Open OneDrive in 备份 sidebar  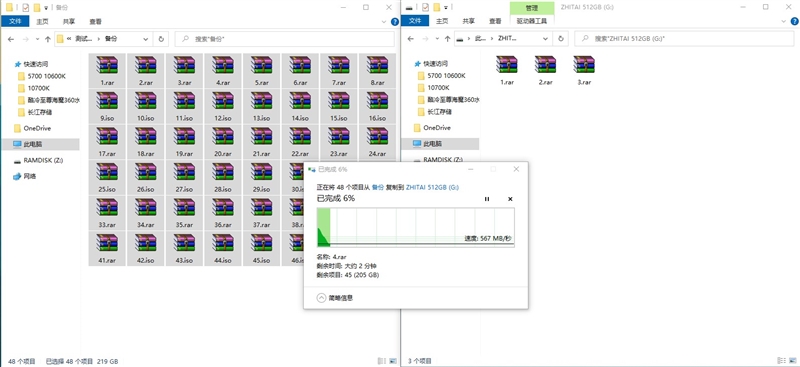click(32, 128)
